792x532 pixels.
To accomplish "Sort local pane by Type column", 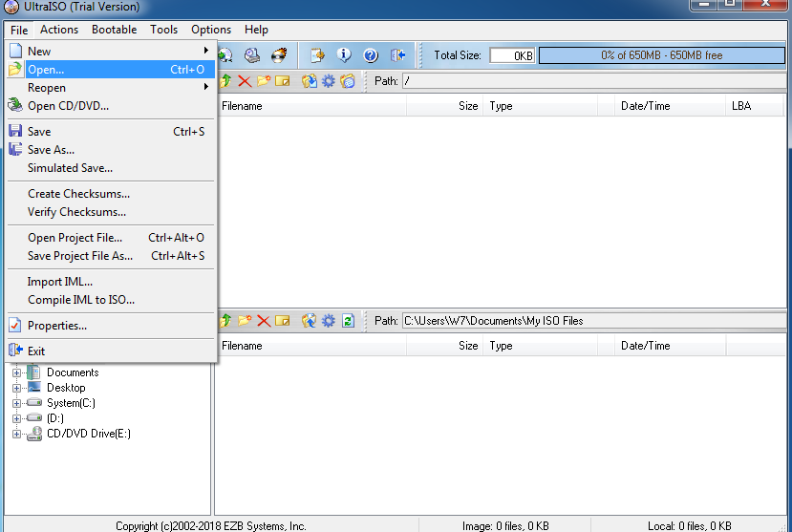I will (x=541, y=346).
